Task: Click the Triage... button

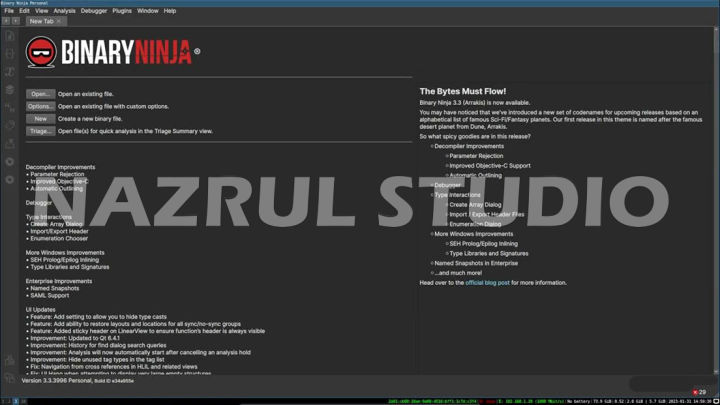Action: pos(40,131)
